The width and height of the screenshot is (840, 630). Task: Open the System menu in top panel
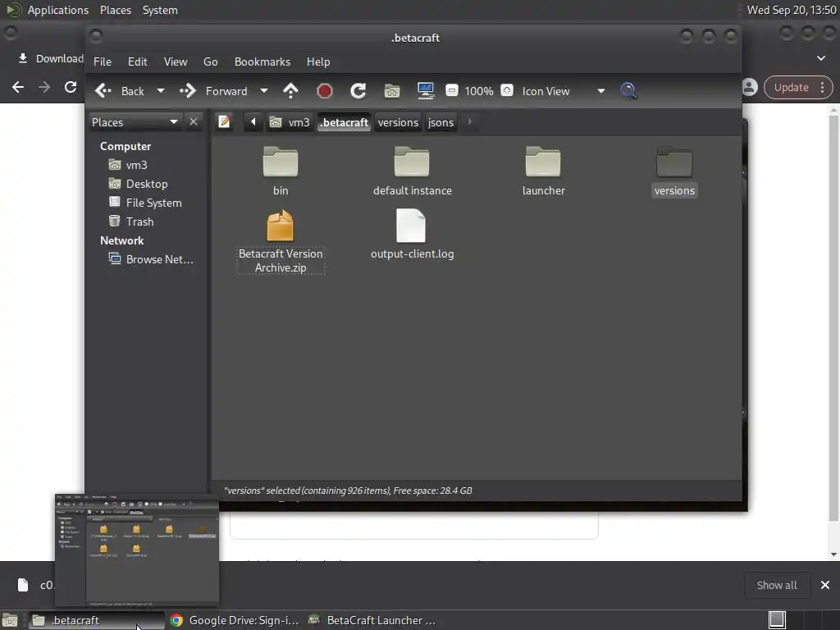click(x=160, y=10)
